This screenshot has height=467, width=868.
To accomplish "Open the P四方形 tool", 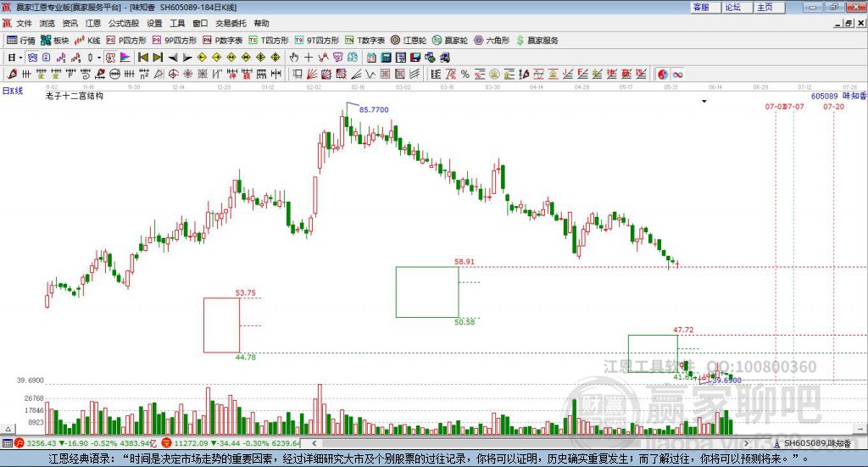I will click(x=126, y=41).
